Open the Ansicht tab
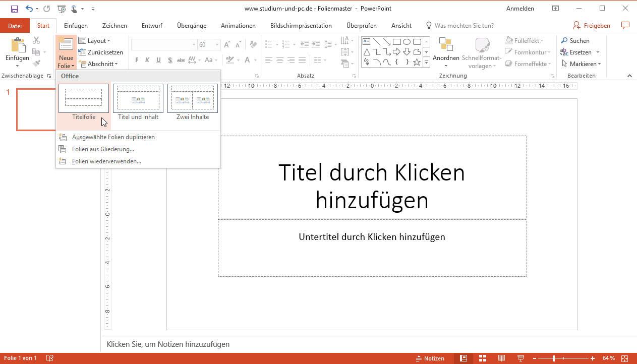The height and width of the screenshot is (364, 637). [x=401, y=26]
